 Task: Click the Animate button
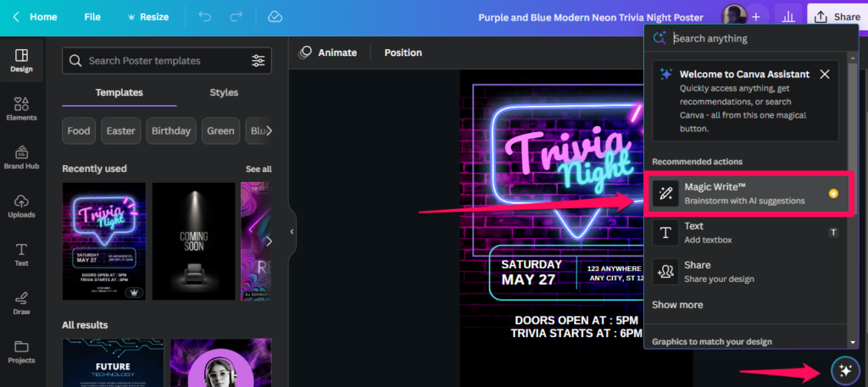[329, 53]
